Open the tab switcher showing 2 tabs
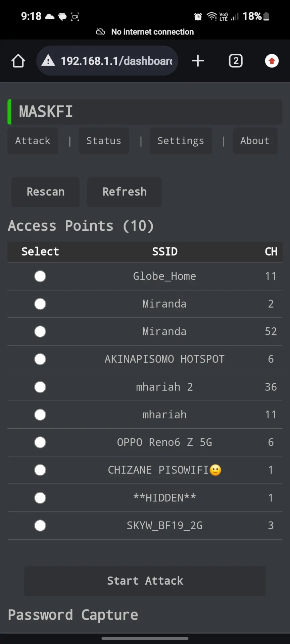 point(236,61)
